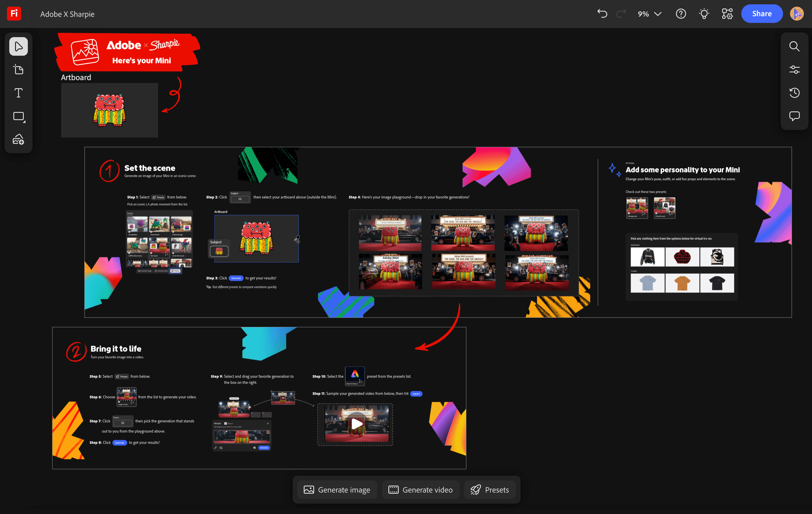Select the arrow selection tool
This screenshot has height=514, width=812.
19,47
